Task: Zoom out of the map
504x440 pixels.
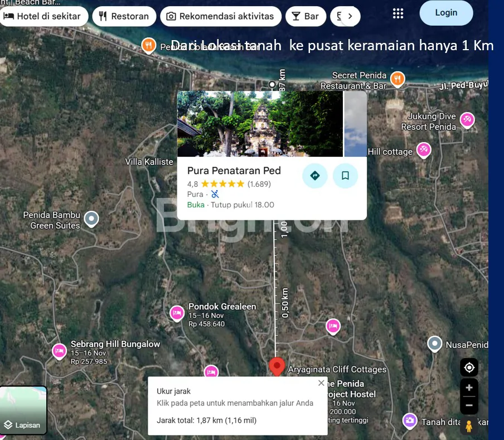Action: tap(469, 405)
